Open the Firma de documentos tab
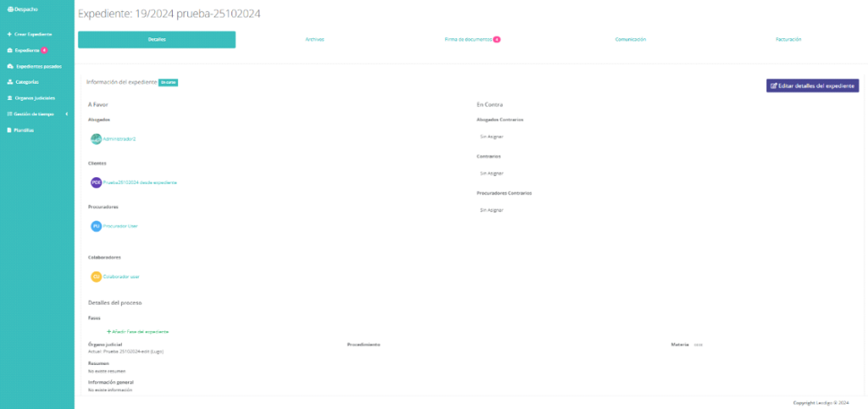 pyautogui.click(x=468, y=40)
